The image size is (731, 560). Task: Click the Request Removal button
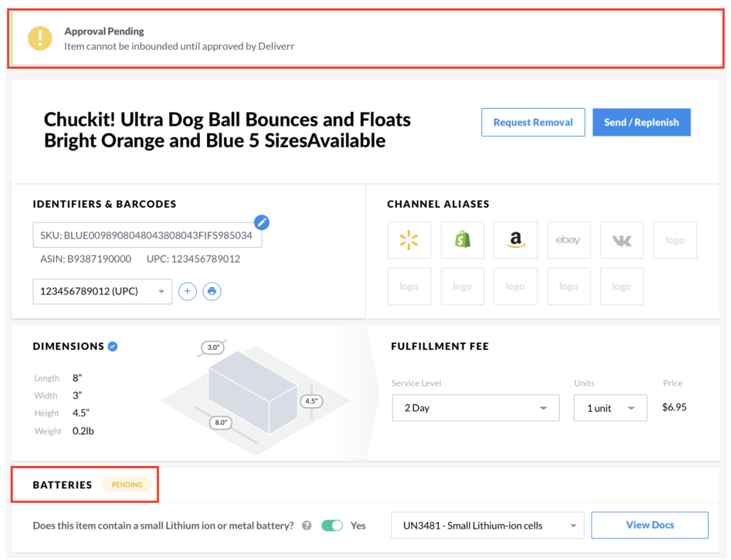pos(533,122)
